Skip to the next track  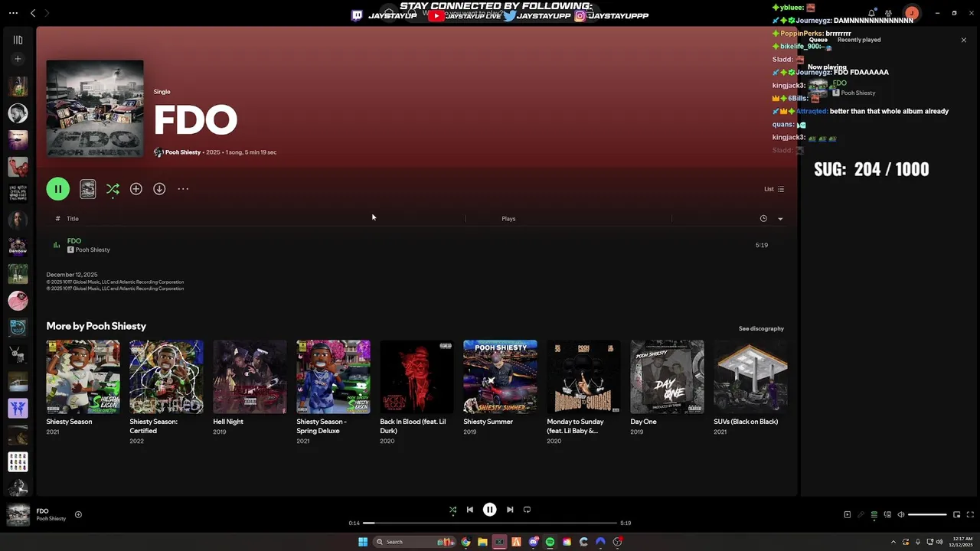pyautogui.click(x=510, y=510)
